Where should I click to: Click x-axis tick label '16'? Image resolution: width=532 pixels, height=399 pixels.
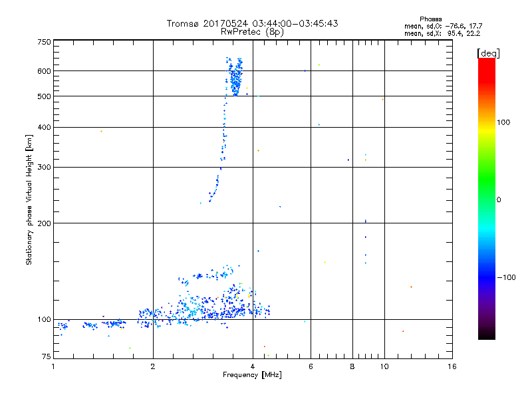pyautogui.click(x=452, y=366)
